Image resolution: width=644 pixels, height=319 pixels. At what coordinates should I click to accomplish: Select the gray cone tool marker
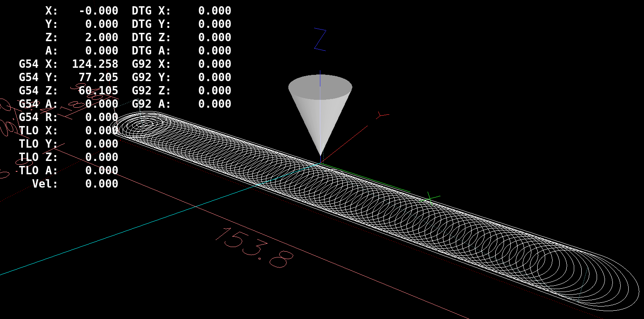tap(320, 108)
